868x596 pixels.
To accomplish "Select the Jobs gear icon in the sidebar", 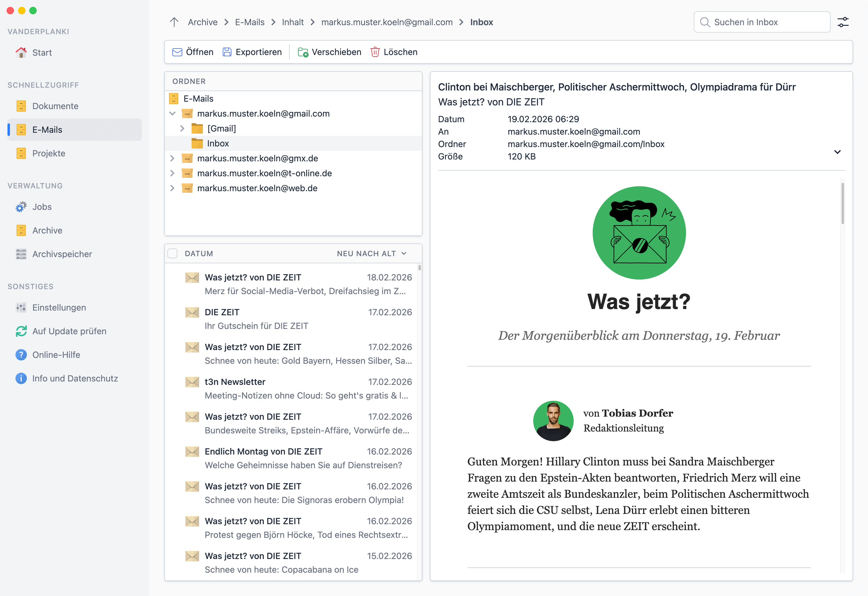I will [x=21, y=206].
